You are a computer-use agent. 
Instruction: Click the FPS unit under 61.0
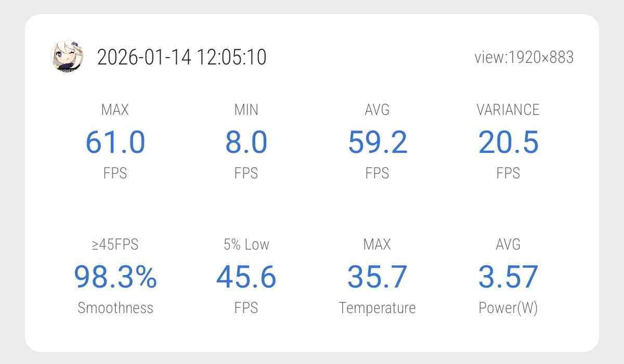click(115, 173)
